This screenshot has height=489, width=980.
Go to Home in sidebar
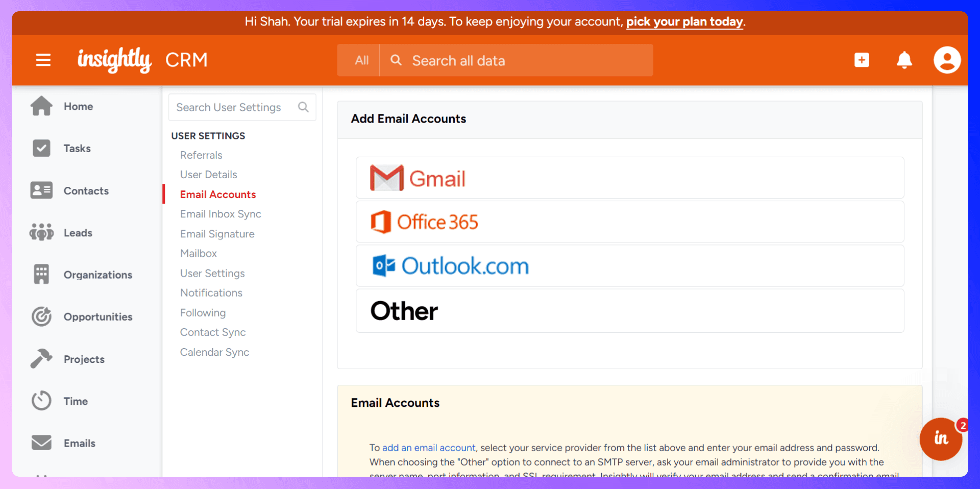click(x=78, y=106)
